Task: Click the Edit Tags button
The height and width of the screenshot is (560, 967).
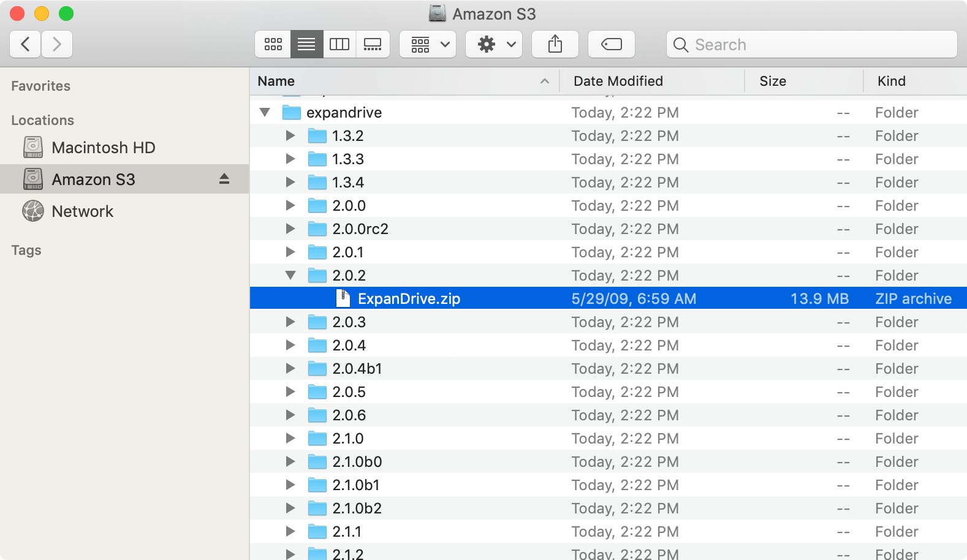Action: pyautogui.click(x=612, y=44)
